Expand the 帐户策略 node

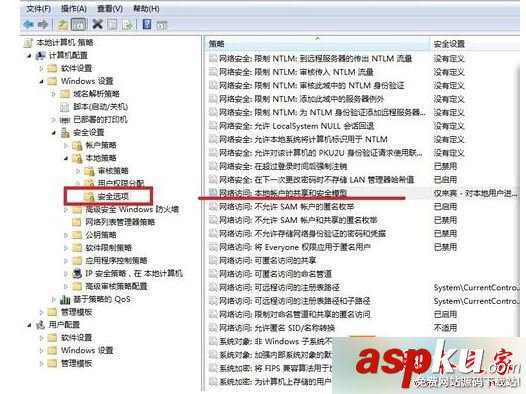click(66, 146)
